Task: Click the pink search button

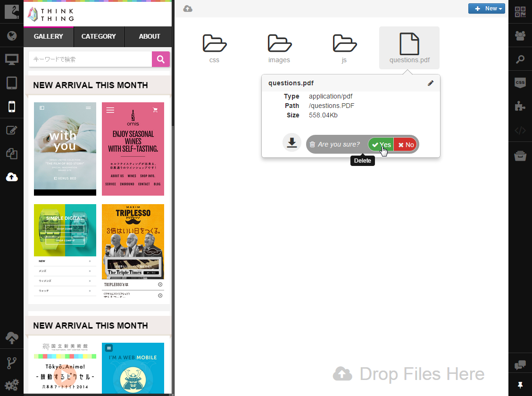Action: coord(161,59)
